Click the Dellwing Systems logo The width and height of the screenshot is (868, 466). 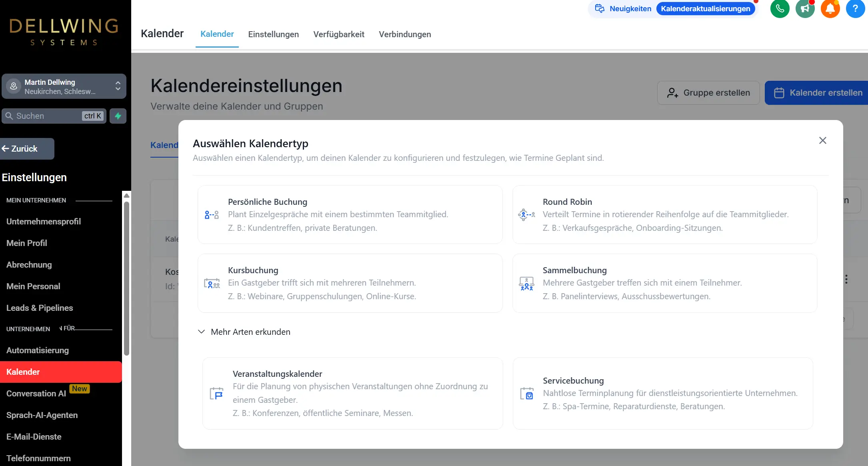(x=64, y=31)
